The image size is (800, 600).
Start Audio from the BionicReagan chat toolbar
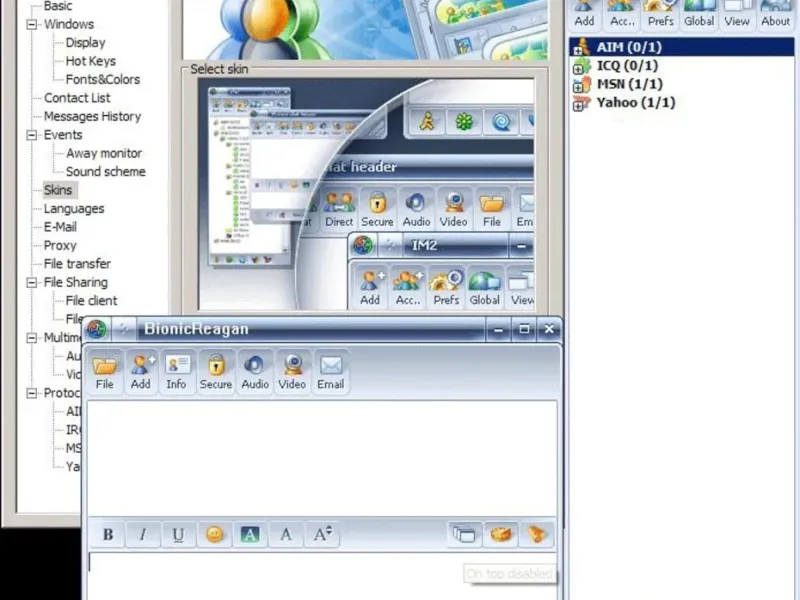(255, 372)
